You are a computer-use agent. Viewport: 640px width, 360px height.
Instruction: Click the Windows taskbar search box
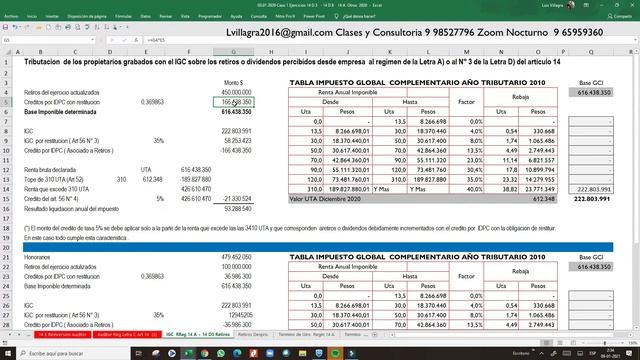(73, 353)
